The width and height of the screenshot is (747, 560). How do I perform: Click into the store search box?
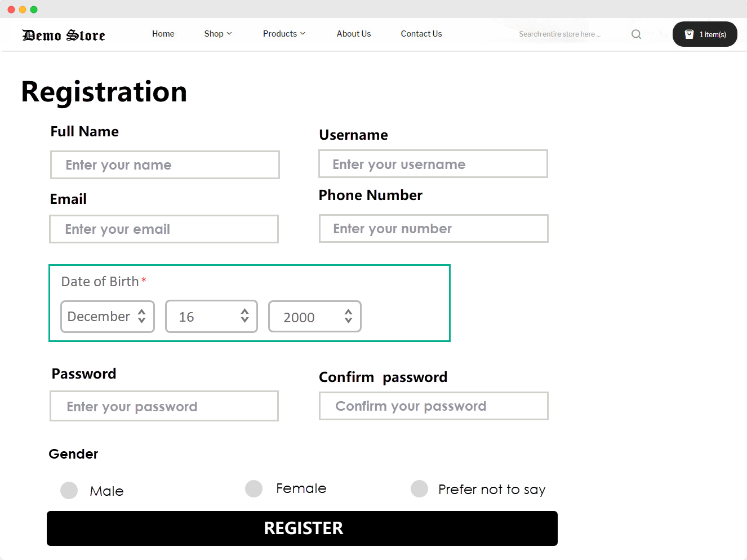(x=563, y=34)
